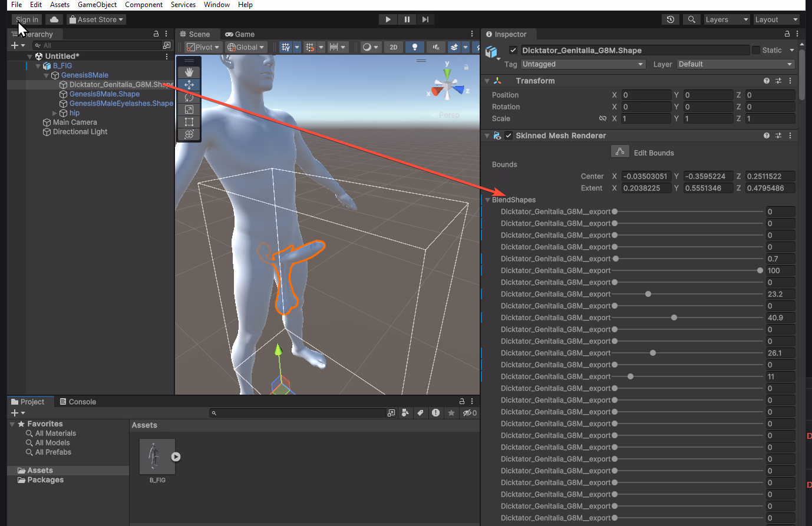Click the Sign in button

point(27,19)
